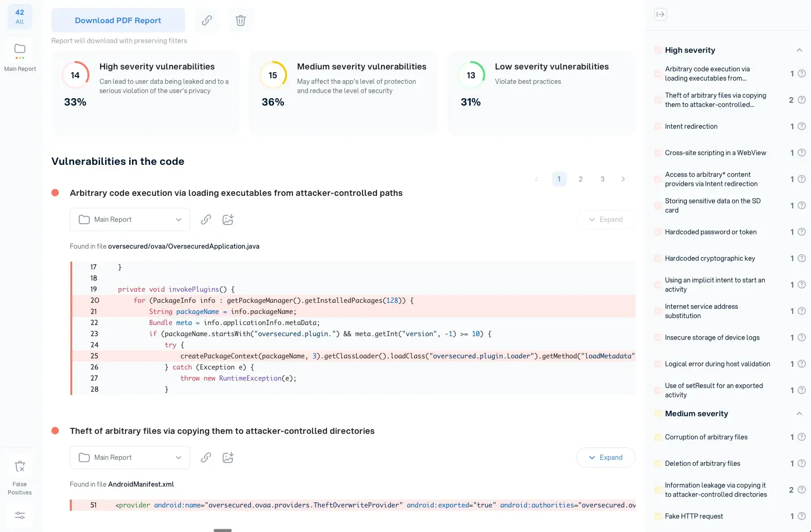Expand the arbitrary code execution vulnerability details
The image size is (811, 532).
(605, 219)
